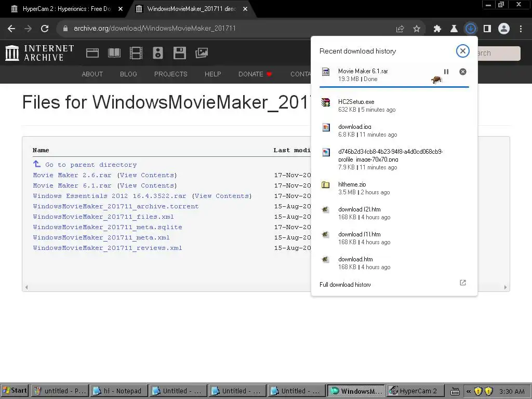Click the taskbar clock showing 3:30 AM
This screenshot has height=399, width=532.
pyautogui.click(x=512, y=391)
